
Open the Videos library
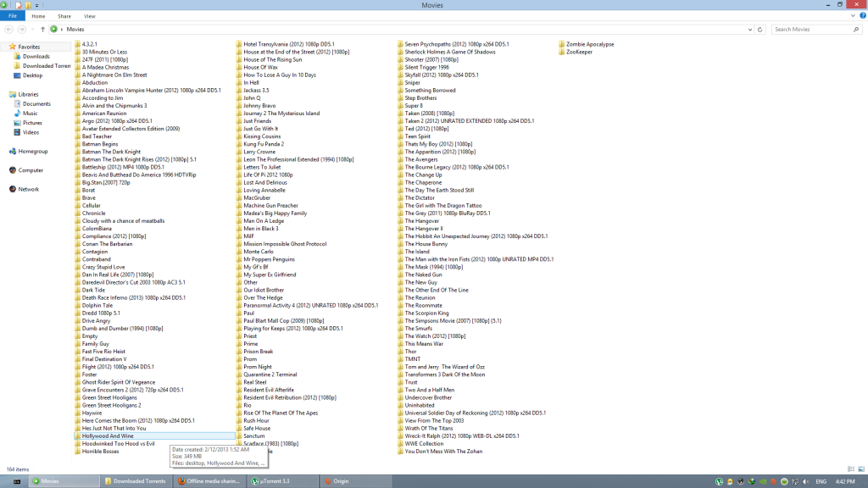tap(31, 132)
